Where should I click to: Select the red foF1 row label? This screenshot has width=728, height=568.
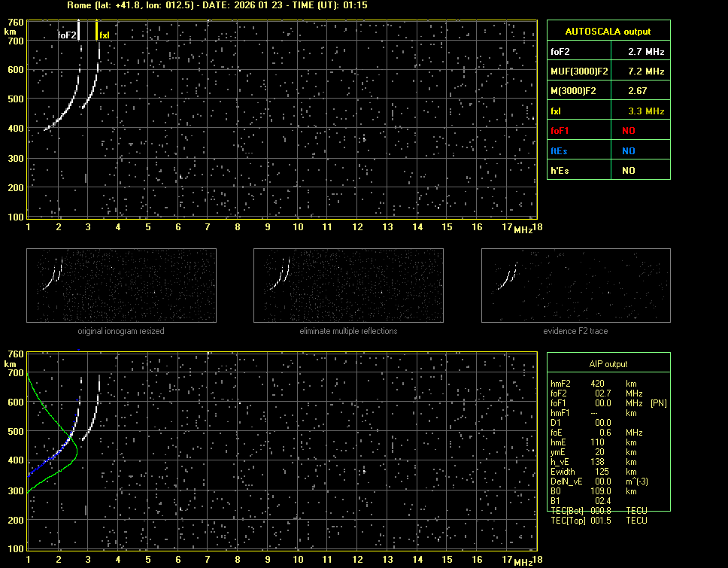[560, 130]
